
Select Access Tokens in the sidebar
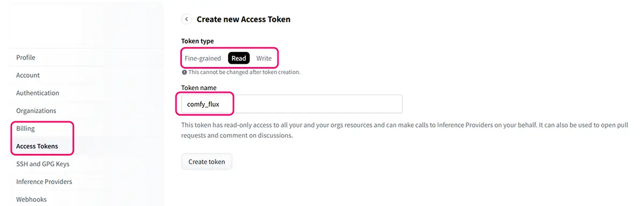[37, 146]
